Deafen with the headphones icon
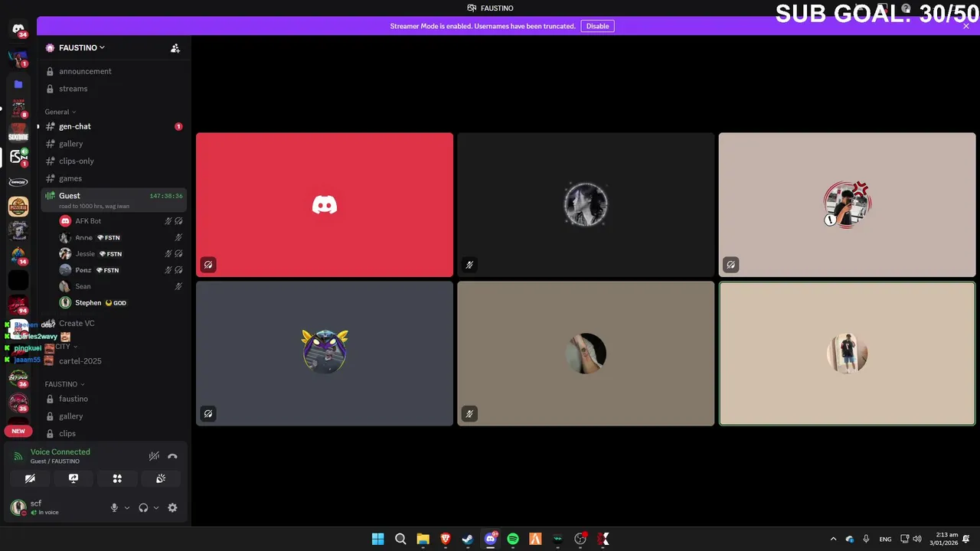This screenshot has width=980, height=551. [x=143, y=507]
